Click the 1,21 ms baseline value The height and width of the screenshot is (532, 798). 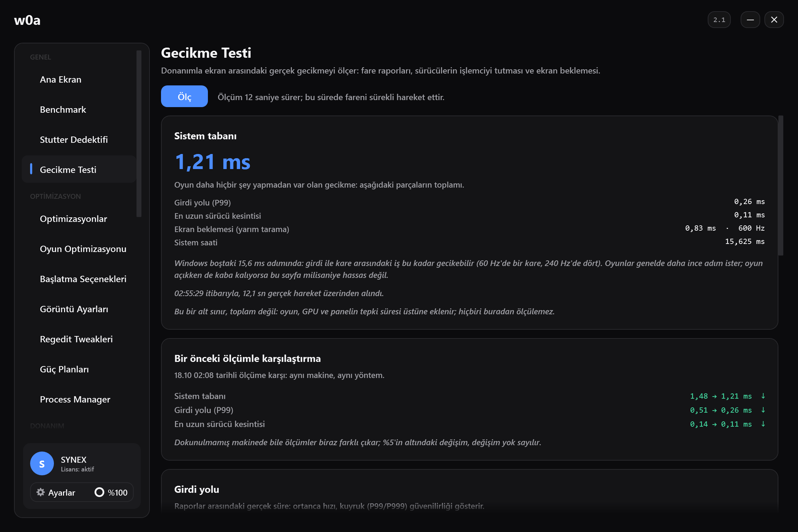point(212,162)
